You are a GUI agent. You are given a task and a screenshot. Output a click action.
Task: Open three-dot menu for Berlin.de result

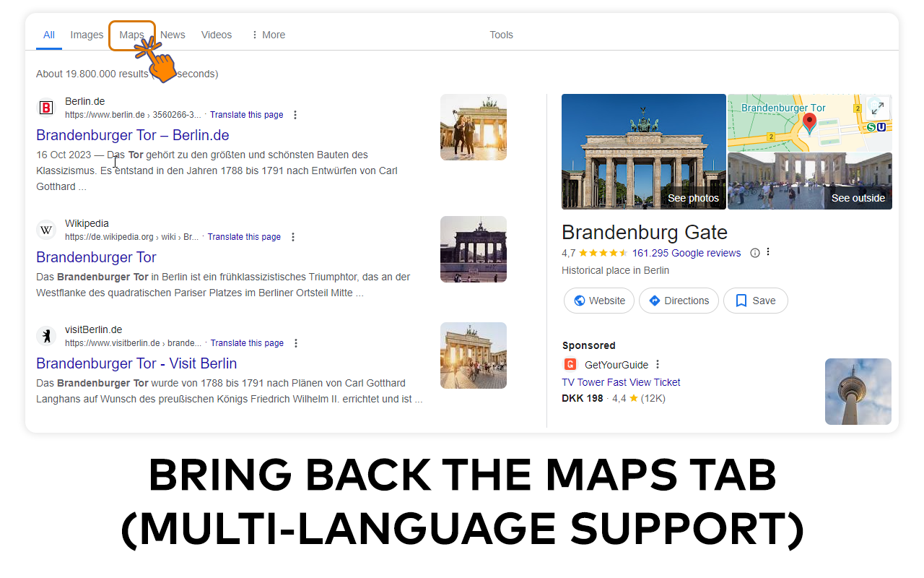[x=295, y=115]
